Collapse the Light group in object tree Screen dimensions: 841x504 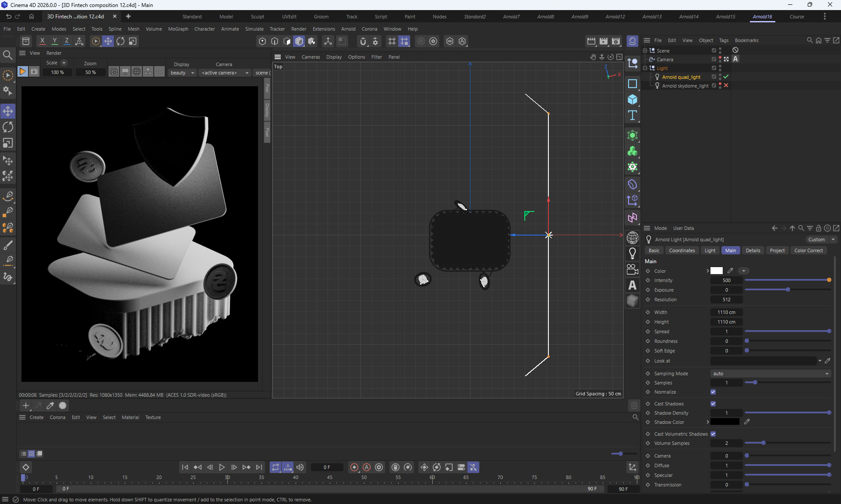click(x=645, y=68)
